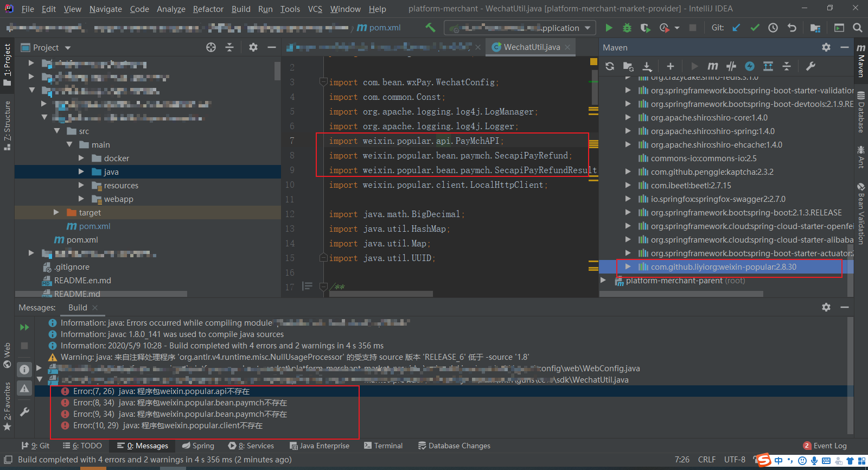868x470 pixels.
Task: Expand the docker folder
Action: (81, 158)
